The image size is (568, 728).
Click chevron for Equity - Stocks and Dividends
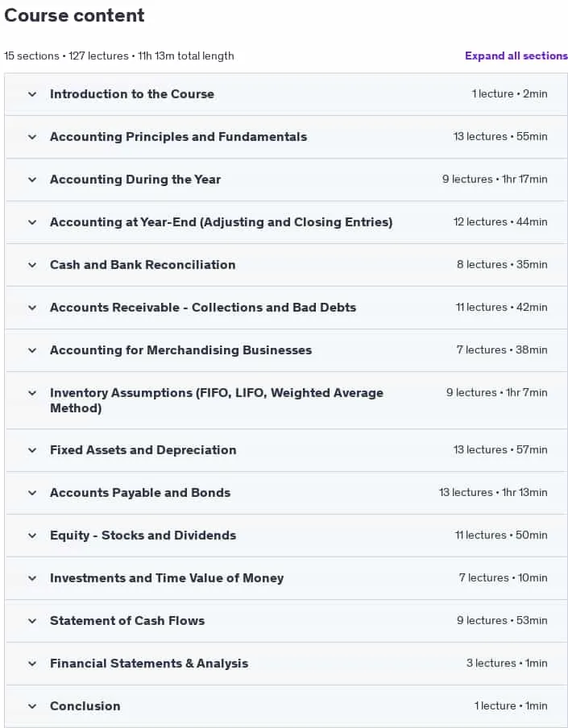click(32, 536)
